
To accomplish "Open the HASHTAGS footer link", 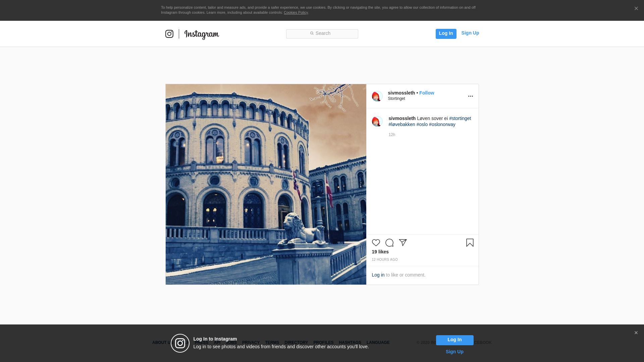I will pos(350,343).
